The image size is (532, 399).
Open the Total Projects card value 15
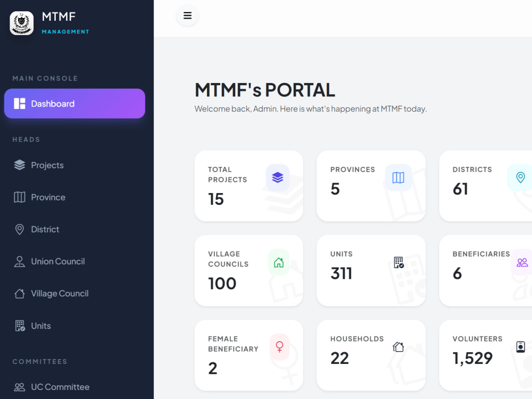pyautogui.click(x=216, y=199)
